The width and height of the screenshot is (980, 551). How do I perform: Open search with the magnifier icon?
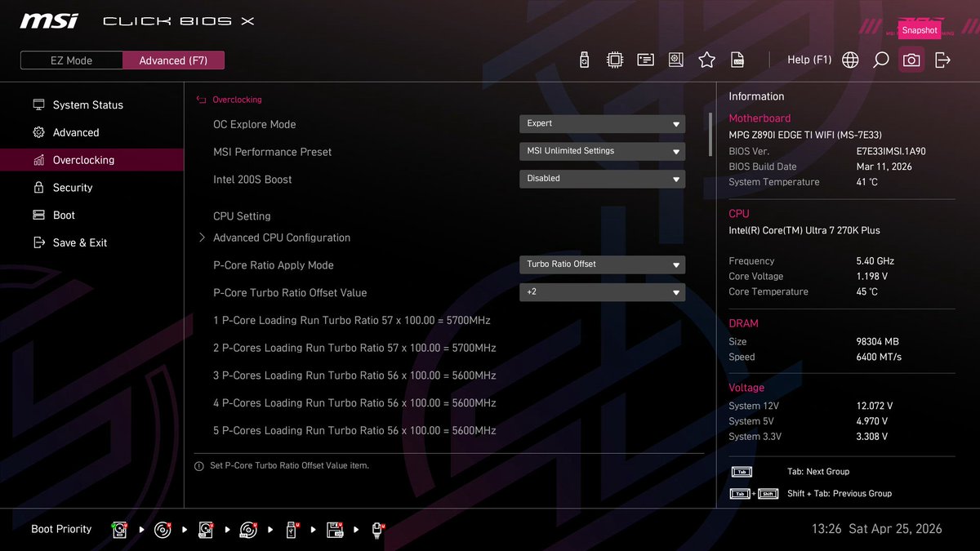click(x=880, y=60)
